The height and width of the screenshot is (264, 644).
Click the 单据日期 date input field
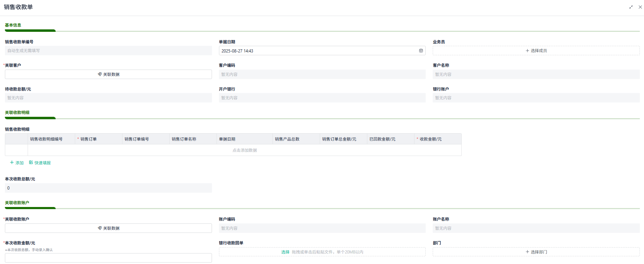coord(322,51)
